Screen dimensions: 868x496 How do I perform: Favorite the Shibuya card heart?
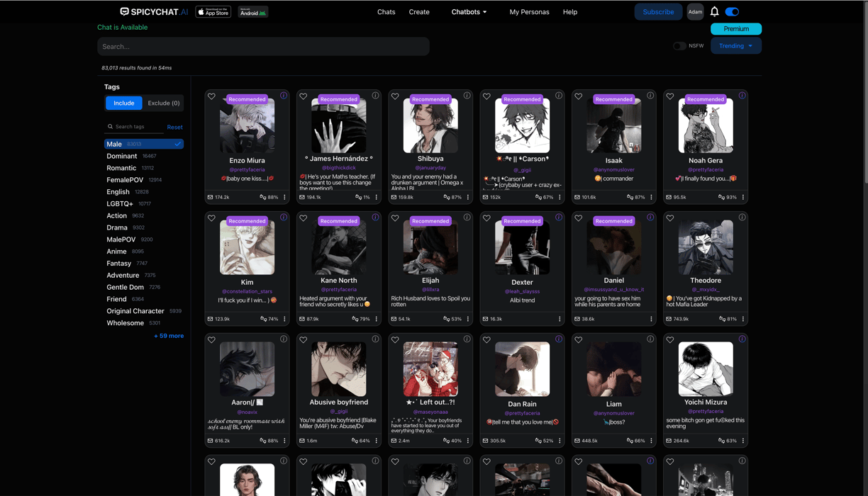pyautogui.click(x=395, y=96)
